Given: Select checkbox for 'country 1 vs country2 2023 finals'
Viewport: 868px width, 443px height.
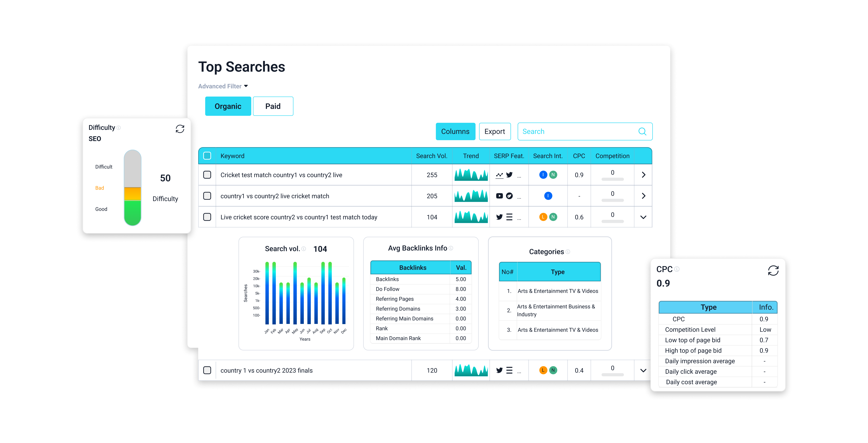Looking at the screenshot, I should coord(207,370).
